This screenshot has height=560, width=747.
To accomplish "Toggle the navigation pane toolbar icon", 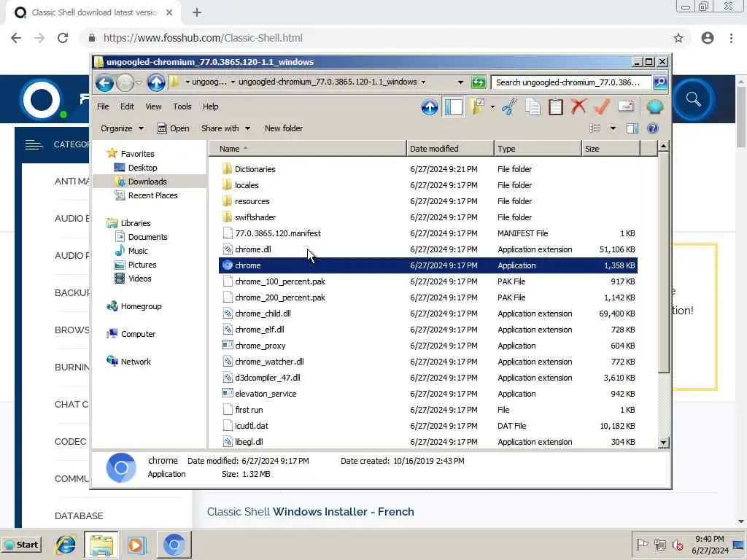I will coord(453,106).
